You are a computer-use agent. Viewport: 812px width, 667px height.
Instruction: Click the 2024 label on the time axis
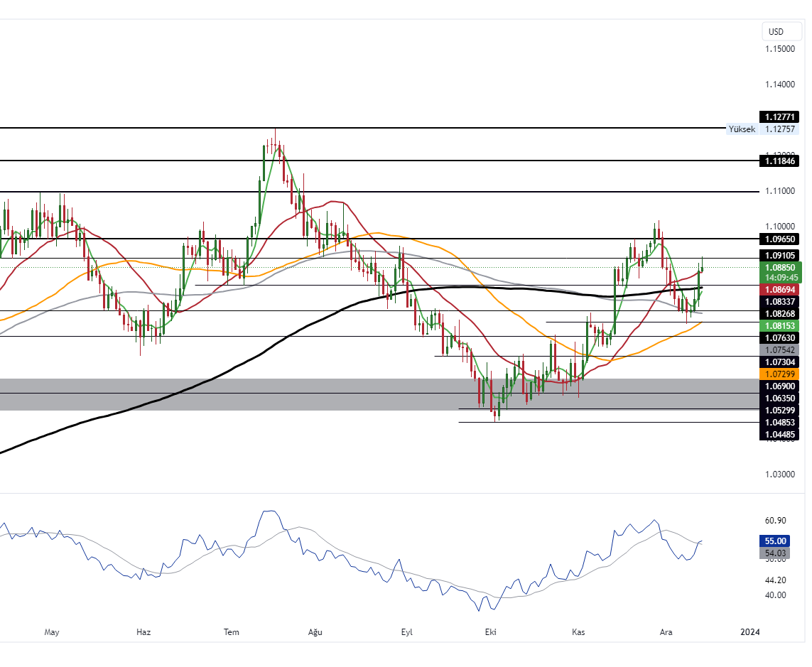point(750,631)
